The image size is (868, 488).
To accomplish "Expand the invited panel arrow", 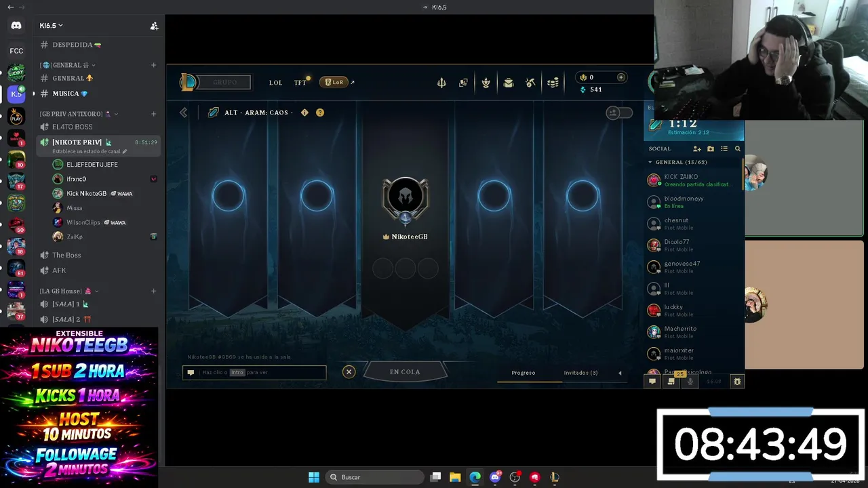I will pyautogui.click(x=619, y=373).
